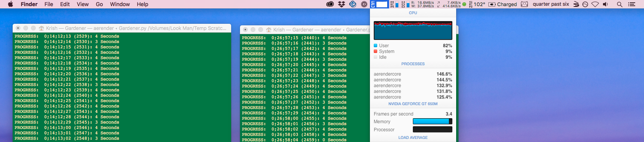Click frame 2440 progress line in right terminal

point(294,38)
